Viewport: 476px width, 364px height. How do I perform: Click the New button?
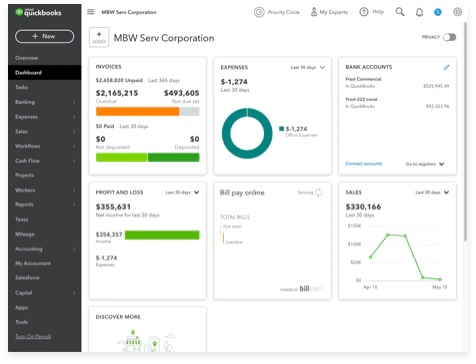pyautogui.click(x=45, y=36)
